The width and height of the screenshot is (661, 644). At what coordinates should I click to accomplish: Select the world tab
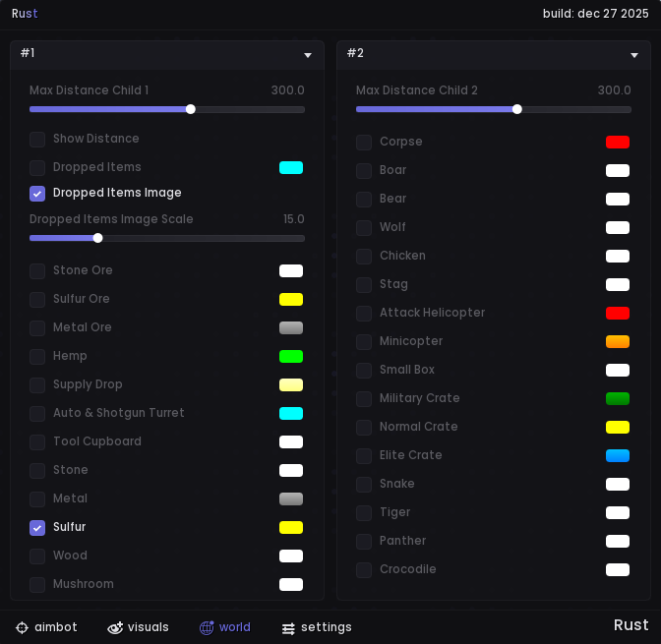224,627
